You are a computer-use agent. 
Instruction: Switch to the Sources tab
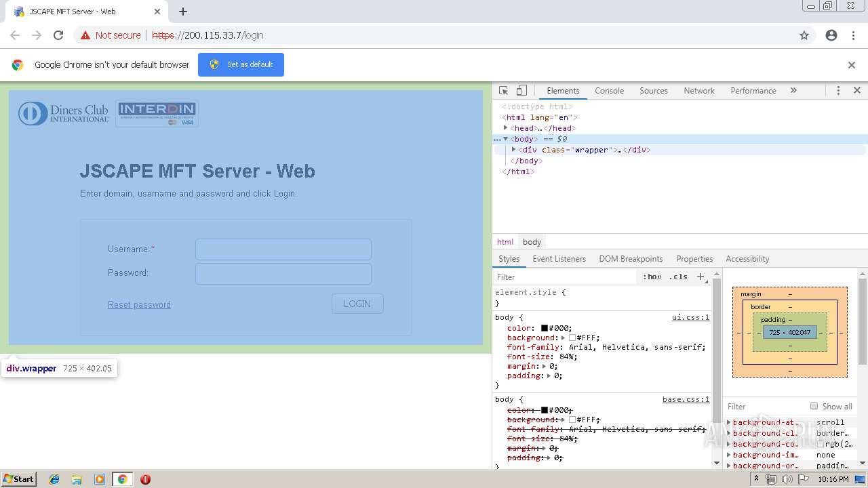click(654, 91)
